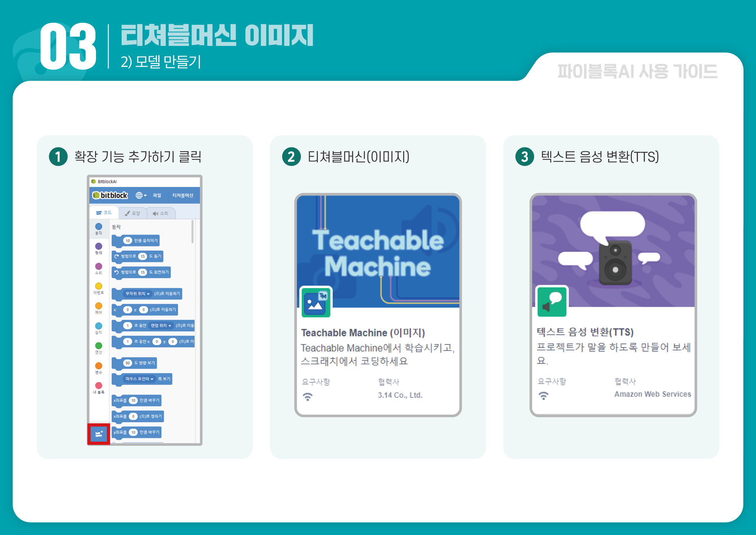Click the 90 field in 도 방향 보기 block
756x535 pixels.
point(128,363)
